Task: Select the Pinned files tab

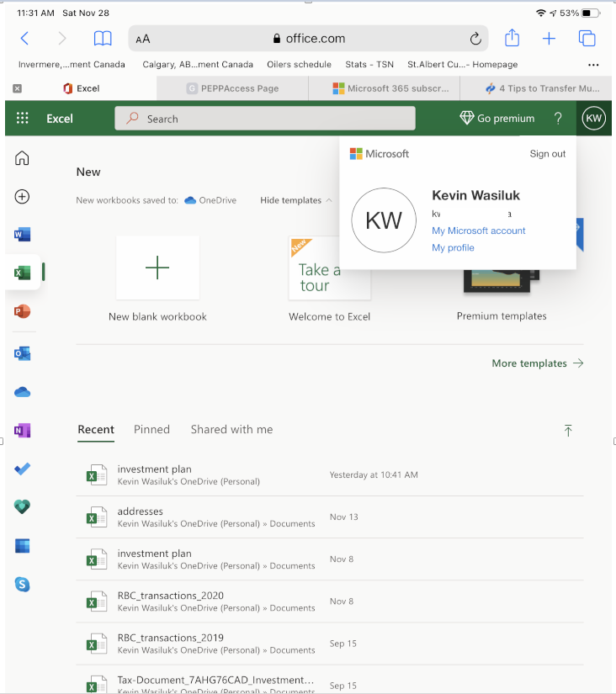Action: pos(152,430)
